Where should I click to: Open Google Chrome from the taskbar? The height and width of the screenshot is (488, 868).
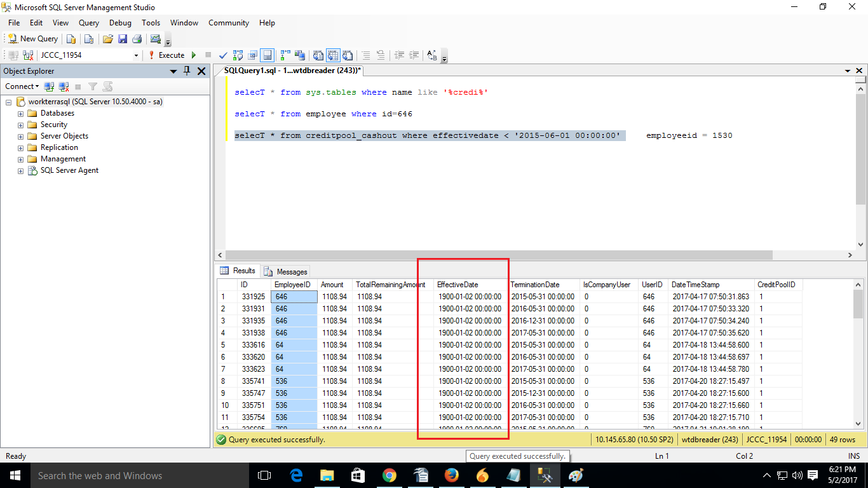click(389, 475)
